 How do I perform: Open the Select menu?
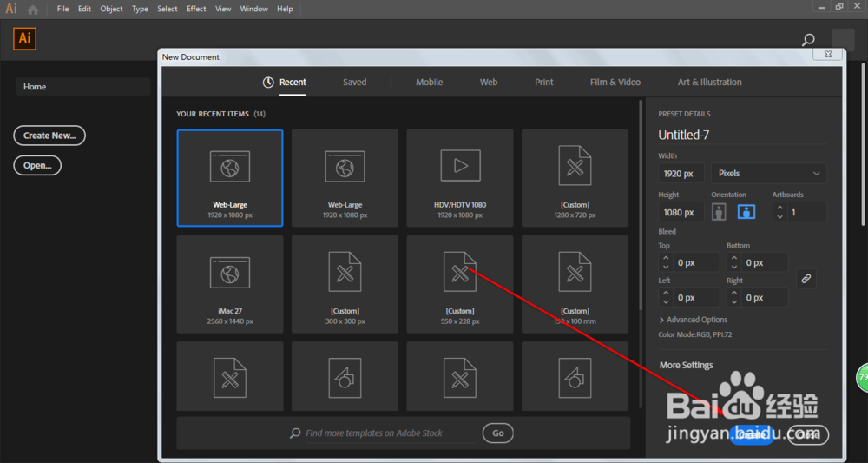click(x=168, y=9)
